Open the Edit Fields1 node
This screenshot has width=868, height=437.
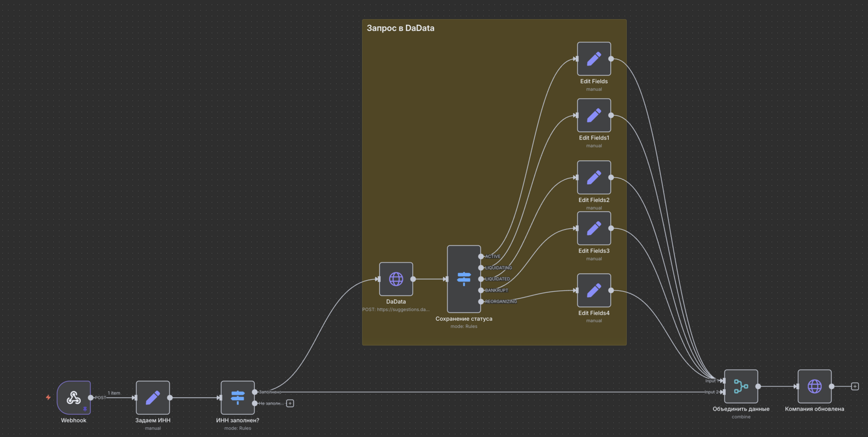[x=594, y=115]
